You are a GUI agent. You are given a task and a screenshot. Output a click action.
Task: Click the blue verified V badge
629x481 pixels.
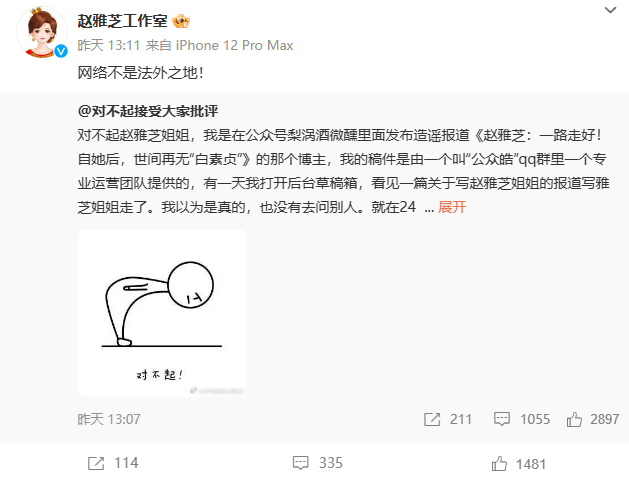61,51
